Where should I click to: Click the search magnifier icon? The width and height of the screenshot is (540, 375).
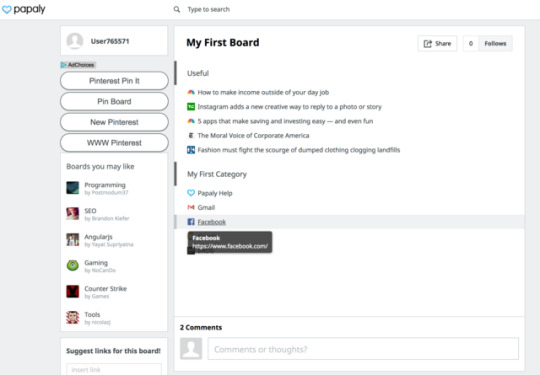pyautogui.click(x=177, y=9)
